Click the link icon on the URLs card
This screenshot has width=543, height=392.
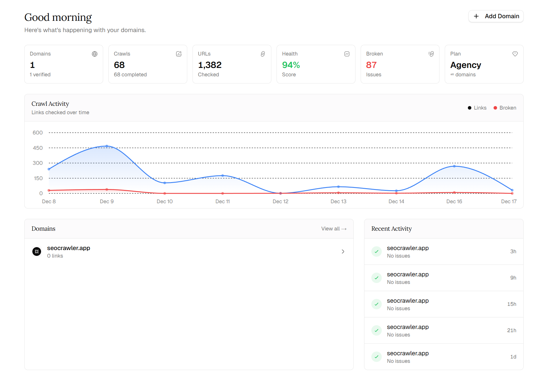263,54
